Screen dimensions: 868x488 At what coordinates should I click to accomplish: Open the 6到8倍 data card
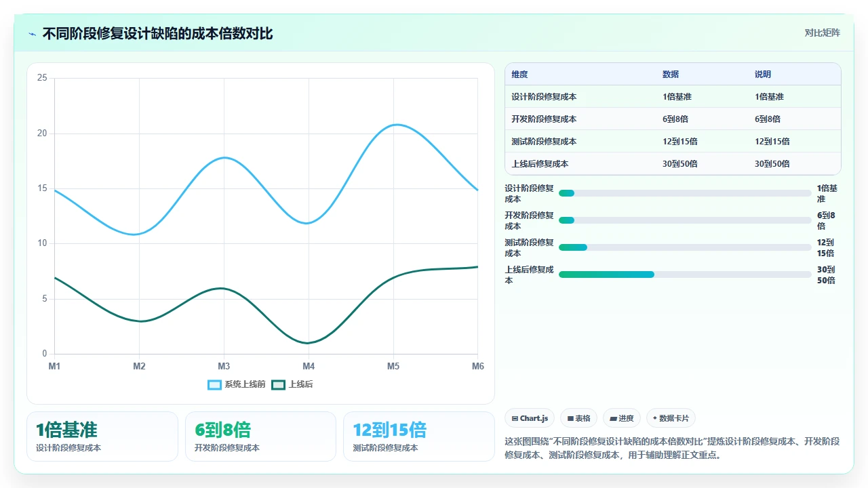click(260, 436)
